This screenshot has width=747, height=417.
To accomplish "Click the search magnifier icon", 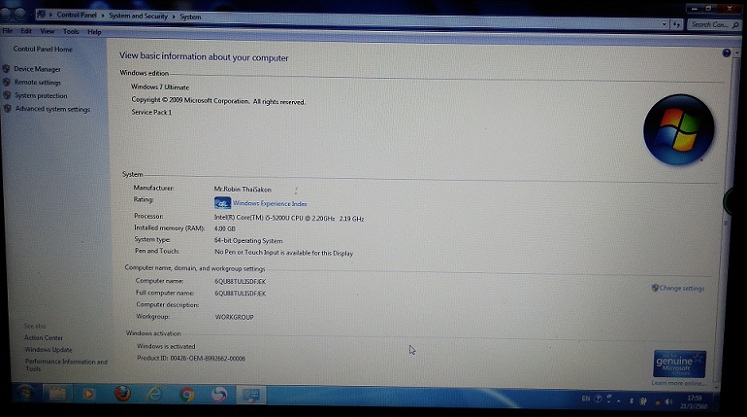I will tap(736, 25).
